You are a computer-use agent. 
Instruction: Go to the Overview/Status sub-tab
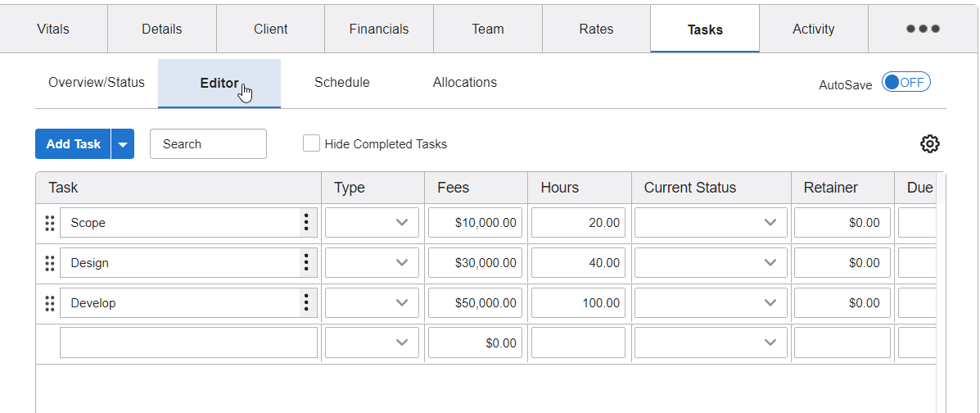pos(96,83)
